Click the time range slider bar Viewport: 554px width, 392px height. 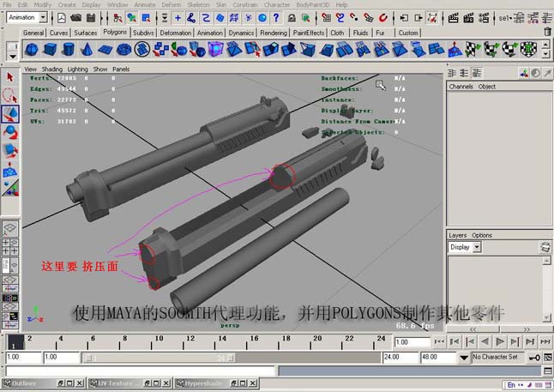tap(159, 358)
